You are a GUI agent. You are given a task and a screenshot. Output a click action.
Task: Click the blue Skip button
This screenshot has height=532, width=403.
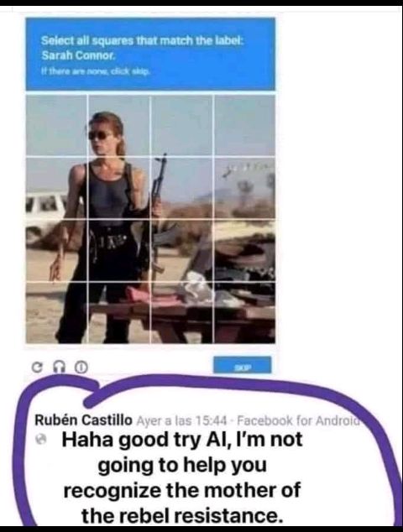pyautogui.click(x=243, y=365)
